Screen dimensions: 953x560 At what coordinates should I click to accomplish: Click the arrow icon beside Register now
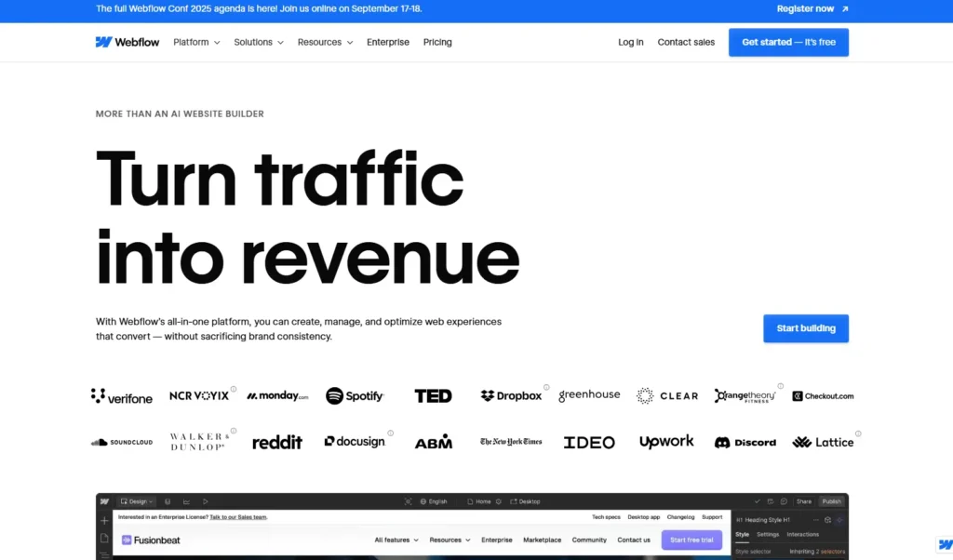tap(845, 9)
